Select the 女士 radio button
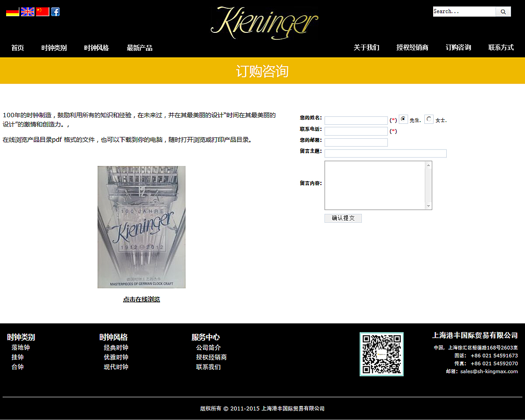The height and width of the screenshot is (420, 525). [x=429, y=119]
